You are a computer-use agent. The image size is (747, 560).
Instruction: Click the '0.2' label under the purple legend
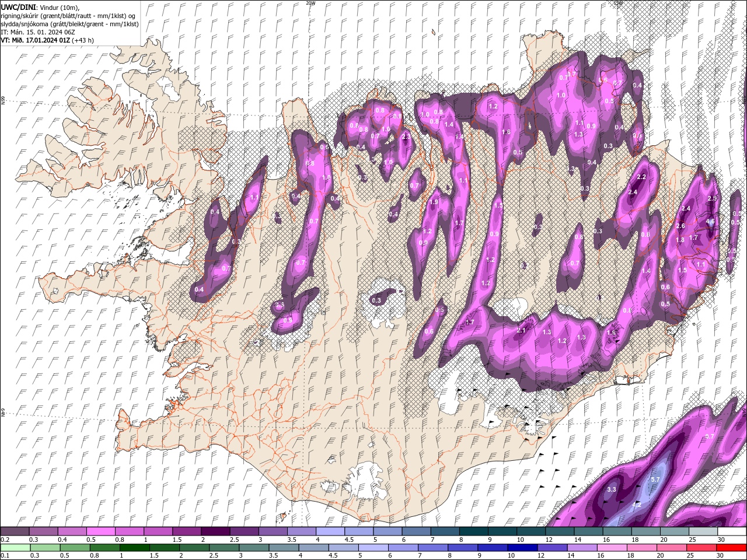coord(5,540)
